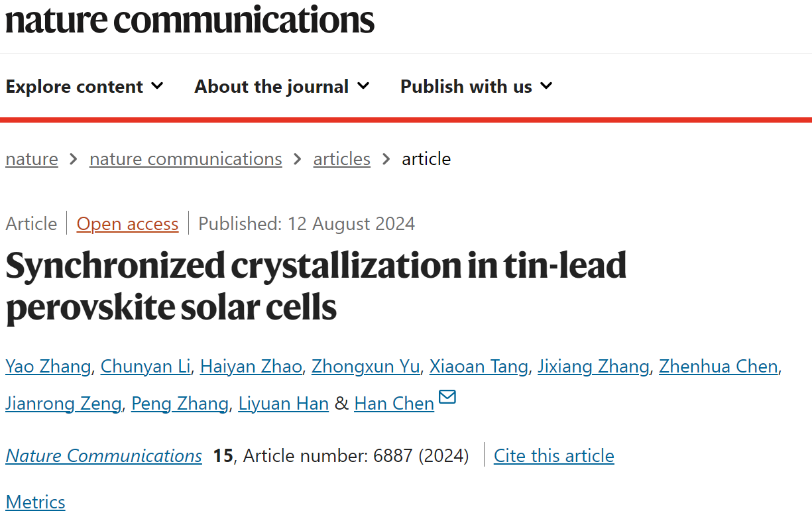Click the envelope icon beside Han Chen
The width and height of the screenshot is (812, 519).
coord(447,397)
